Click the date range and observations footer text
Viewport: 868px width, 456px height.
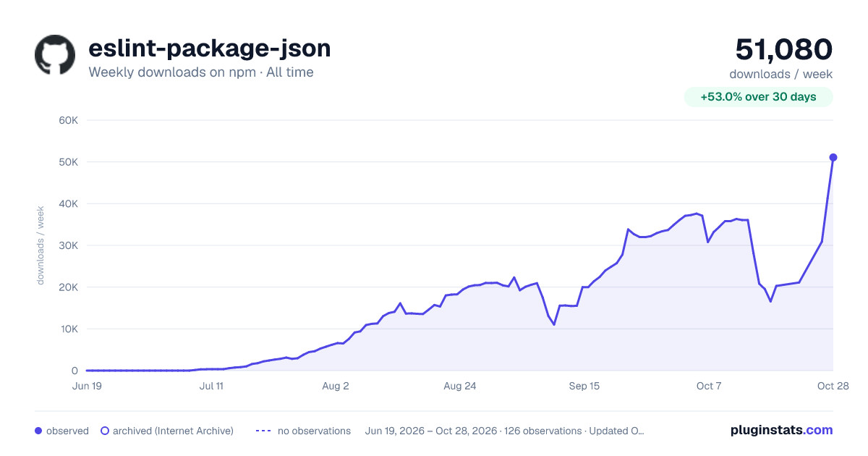505,431
